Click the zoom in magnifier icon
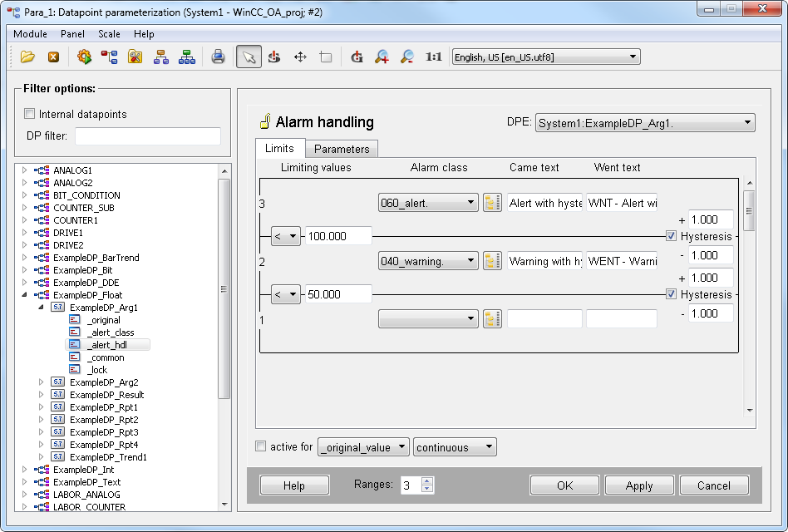The image size is (788, 532). point(382,57)
